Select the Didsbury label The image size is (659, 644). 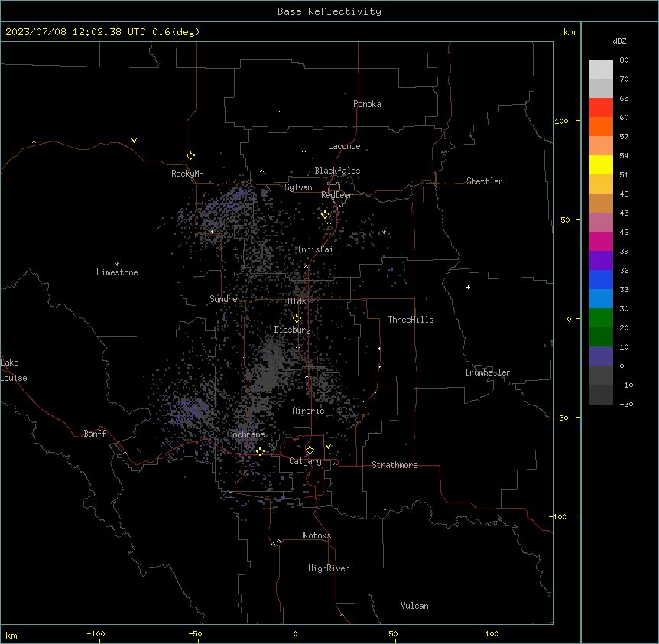click(293, 330)
